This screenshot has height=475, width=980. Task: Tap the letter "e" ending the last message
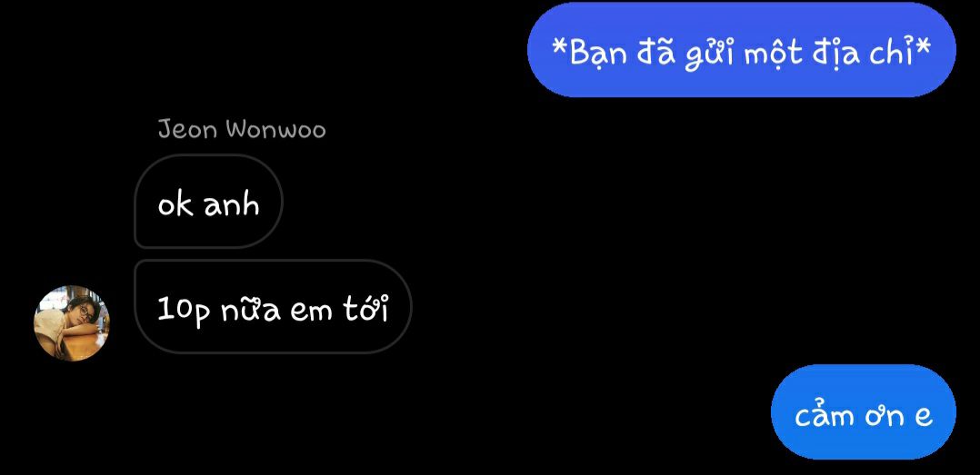(924, 416)
